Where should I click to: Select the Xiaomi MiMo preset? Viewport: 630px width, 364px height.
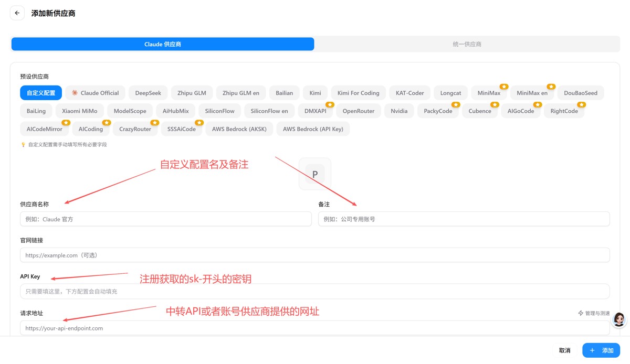[x=80, y=111]
